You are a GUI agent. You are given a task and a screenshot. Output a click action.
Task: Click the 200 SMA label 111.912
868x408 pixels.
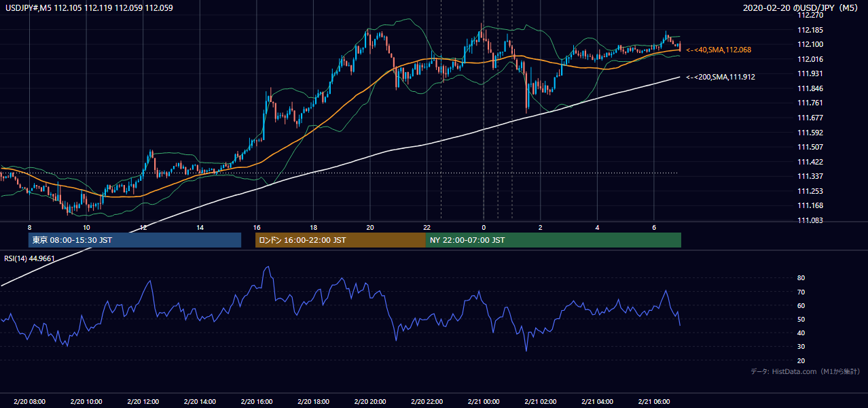(721, 77)
